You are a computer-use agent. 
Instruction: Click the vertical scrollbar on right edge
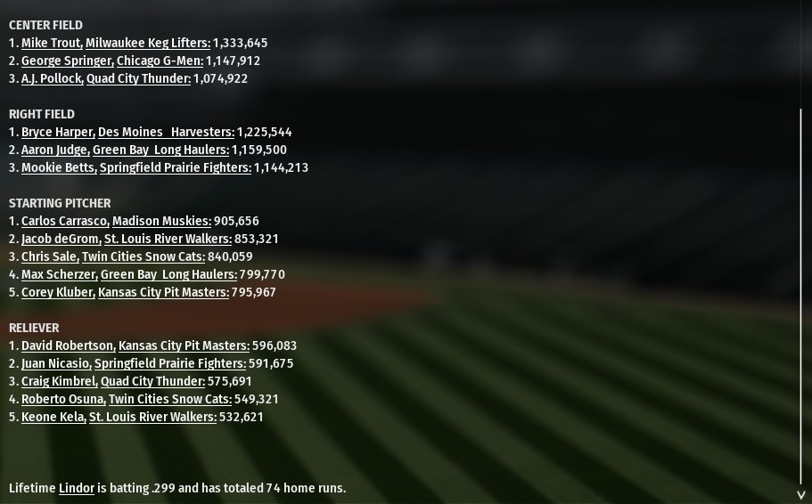click(x=801, y=294)
